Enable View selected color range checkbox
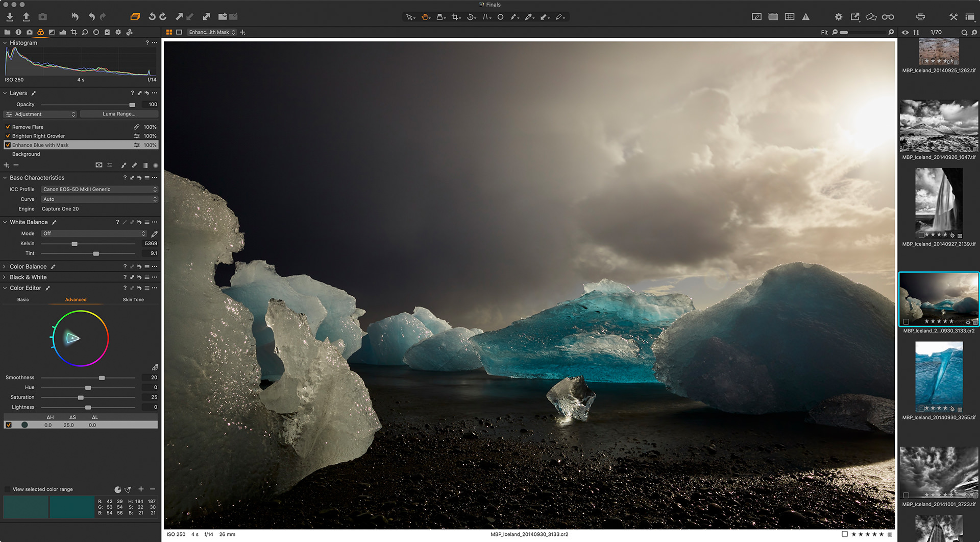This screenshot has height=542, width=980. [x=7, y=489]
